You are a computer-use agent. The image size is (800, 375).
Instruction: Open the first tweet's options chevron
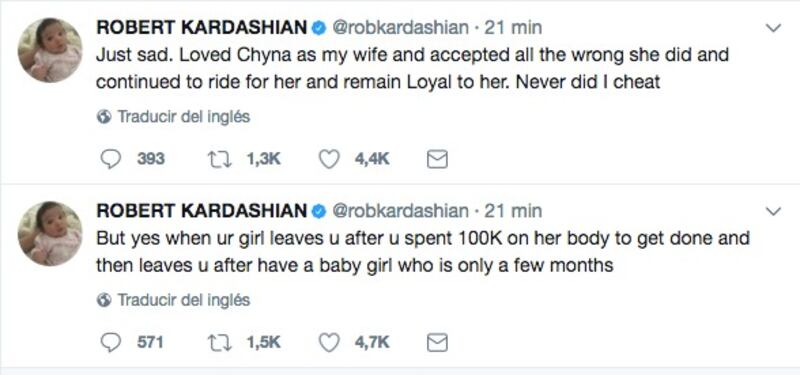774,28
